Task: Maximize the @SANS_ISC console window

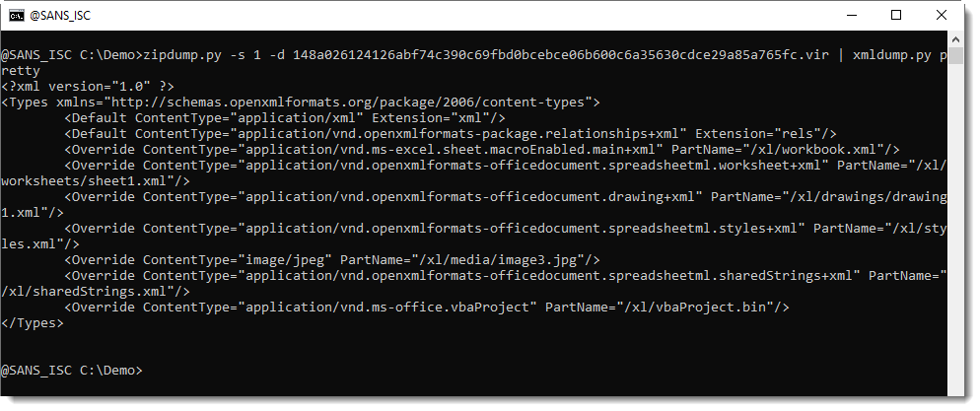Action: pyautogui.click(x=895, y=15)
